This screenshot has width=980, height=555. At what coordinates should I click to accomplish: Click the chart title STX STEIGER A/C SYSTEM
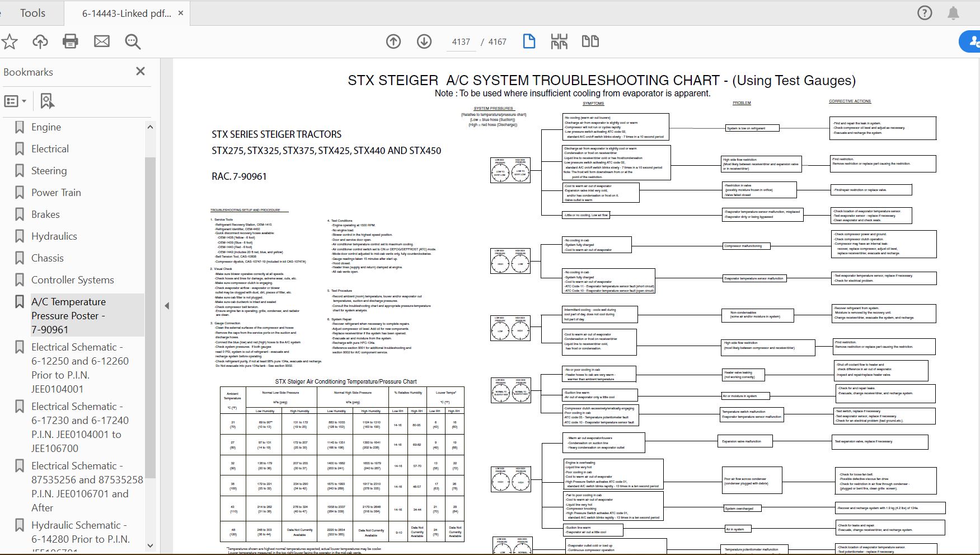point(602,81)
